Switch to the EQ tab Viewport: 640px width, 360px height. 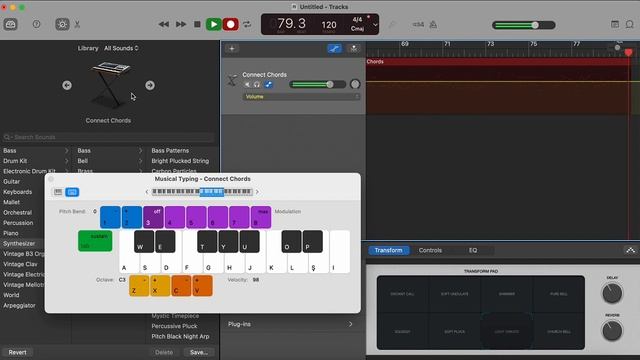click(x=473, y=250)
